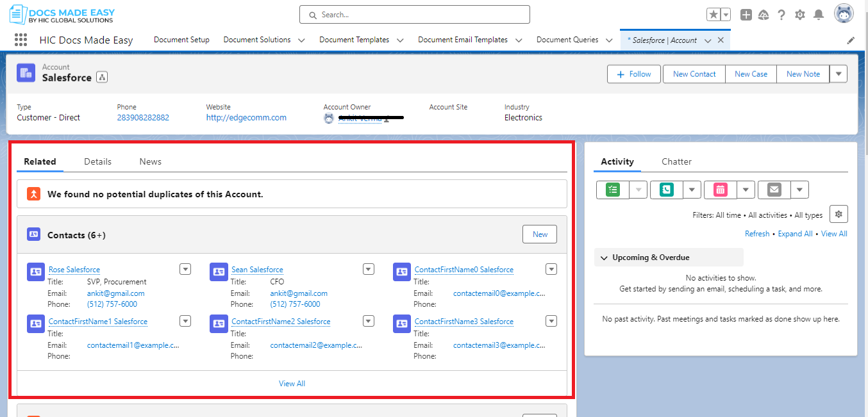
Task: Click New in Contacts related list
Action: [540, 234]
